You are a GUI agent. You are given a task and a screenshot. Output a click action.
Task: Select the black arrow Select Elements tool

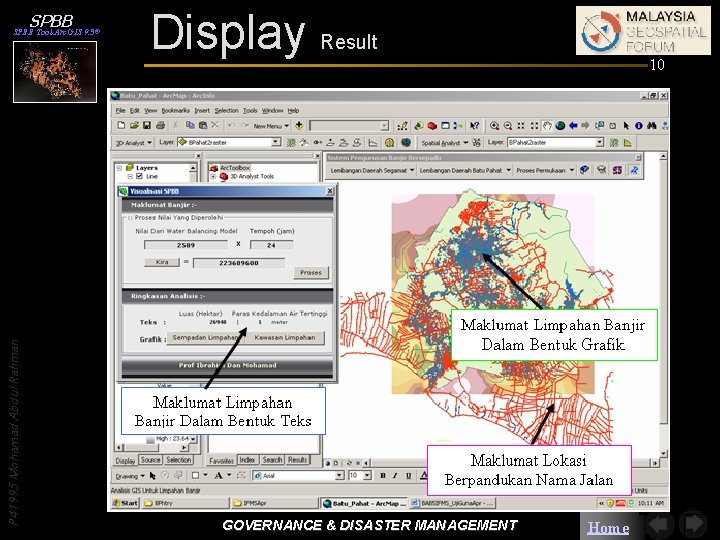(x=626, y=125)
